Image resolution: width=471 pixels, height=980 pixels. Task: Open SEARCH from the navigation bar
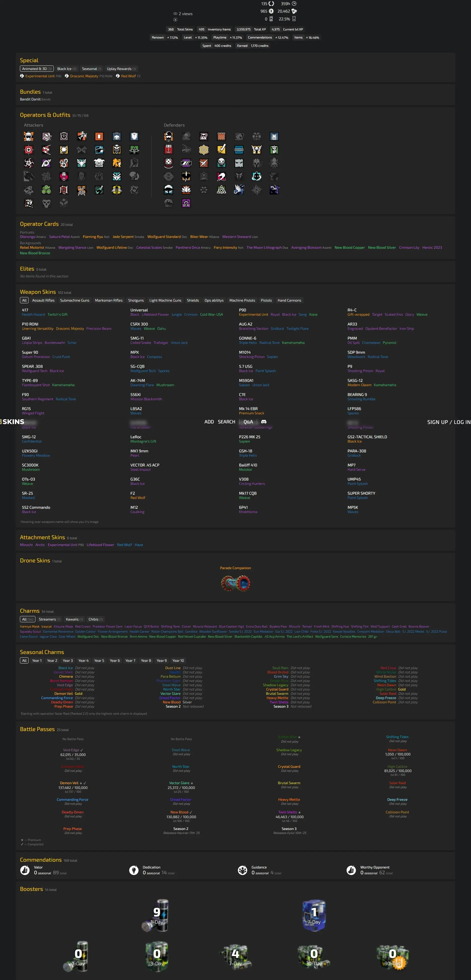[226, 422]
